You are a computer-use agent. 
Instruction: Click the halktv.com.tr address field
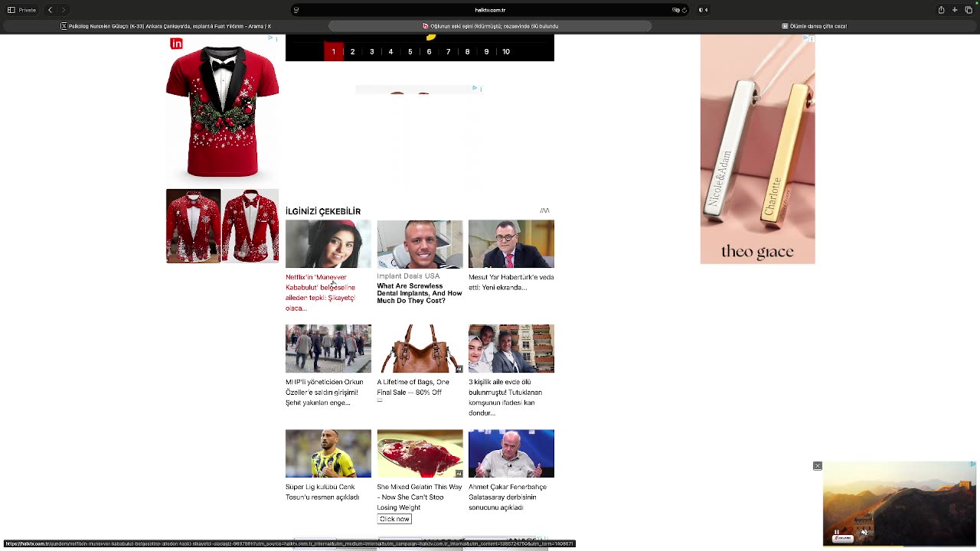pos(490,10)
